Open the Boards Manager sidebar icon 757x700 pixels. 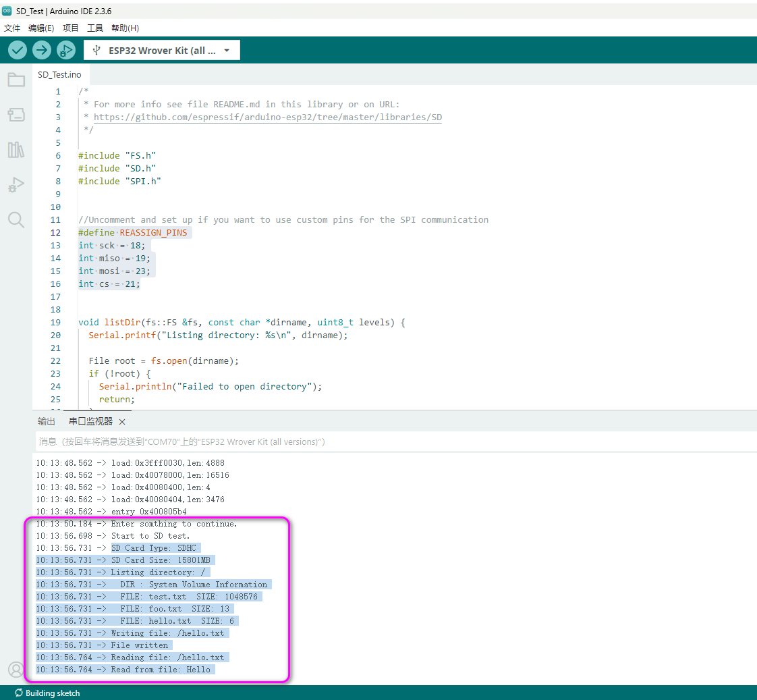pos(16,115)
